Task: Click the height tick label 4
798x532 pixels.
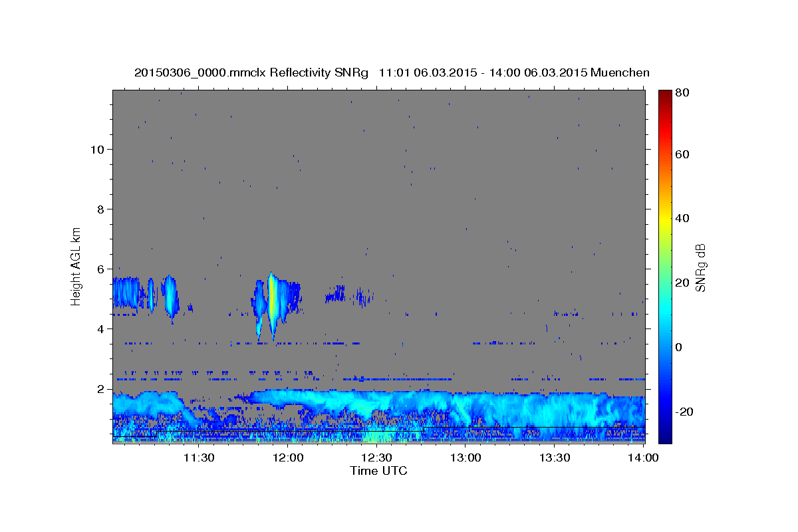Action: click(x=100, y=329)
